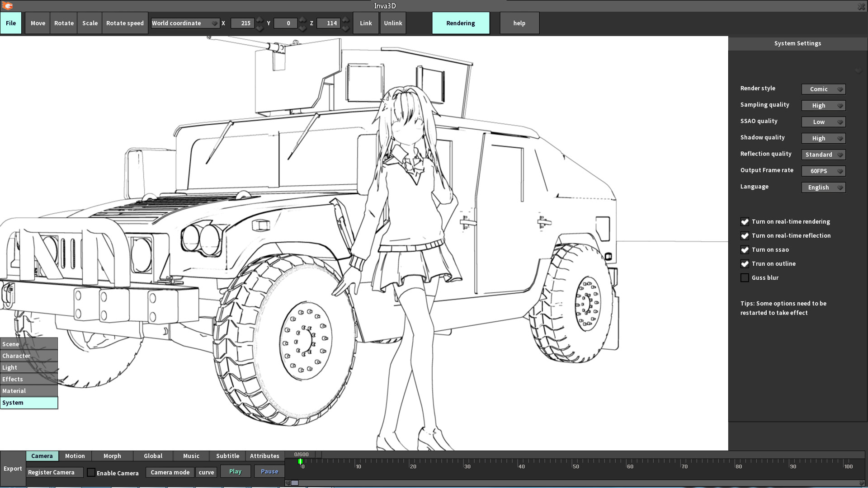Click the Register Camera button
This screenshot has height=488, width=868.
55,472
